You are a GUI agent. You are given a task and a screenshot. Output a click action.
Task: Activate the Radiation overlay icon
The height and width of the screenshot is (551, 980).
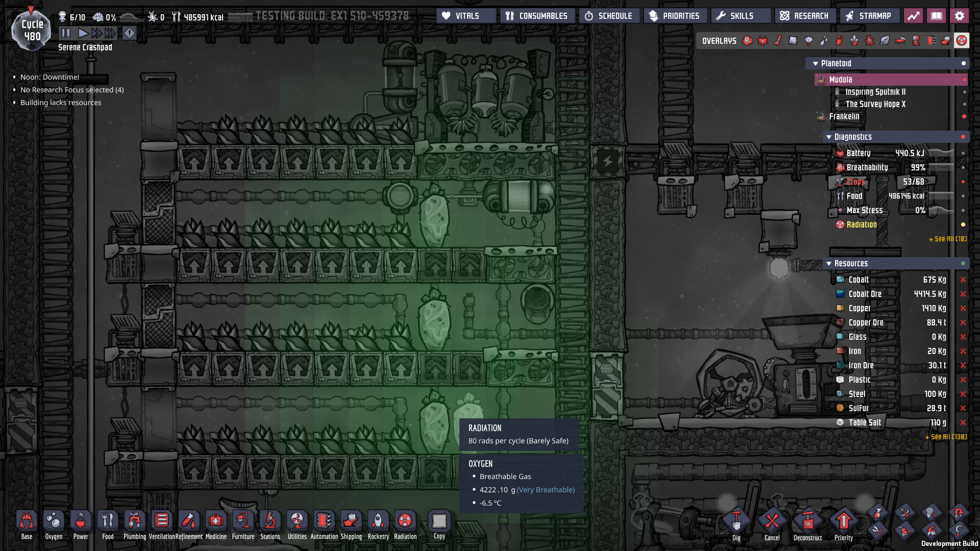[x=962, y=41]
